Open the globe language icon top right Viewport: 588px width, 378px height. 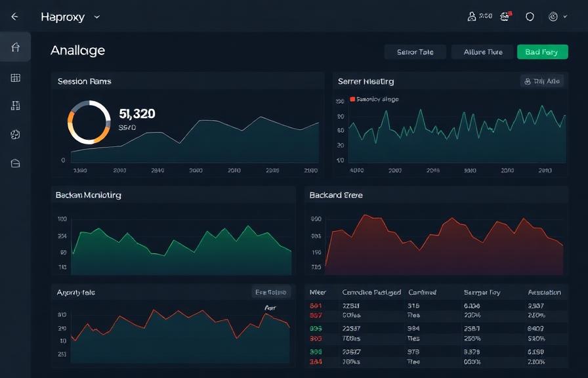552,16
